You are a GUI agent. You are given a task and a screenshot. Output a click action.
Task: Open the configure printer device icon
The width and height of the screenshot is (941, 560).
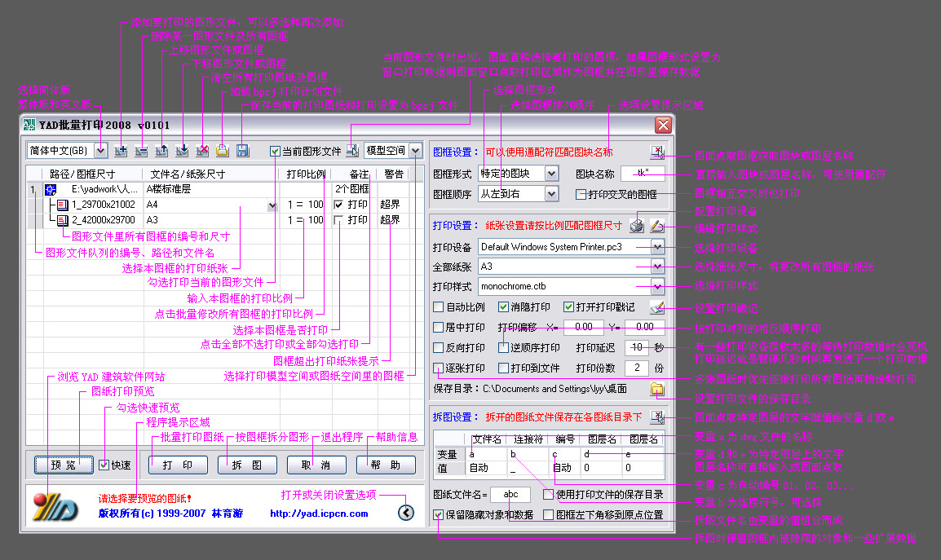click(x=637, y=226)
